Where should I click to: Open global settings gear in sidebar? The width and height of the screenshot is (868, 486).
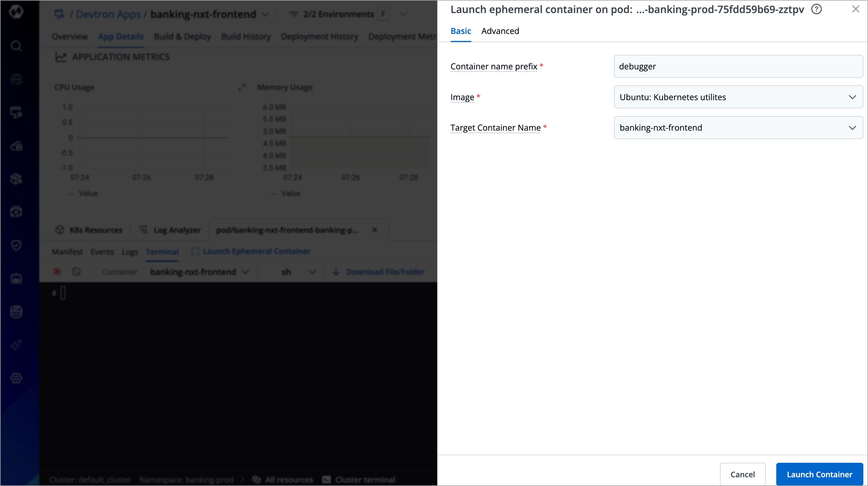click(x=16, y=378)
